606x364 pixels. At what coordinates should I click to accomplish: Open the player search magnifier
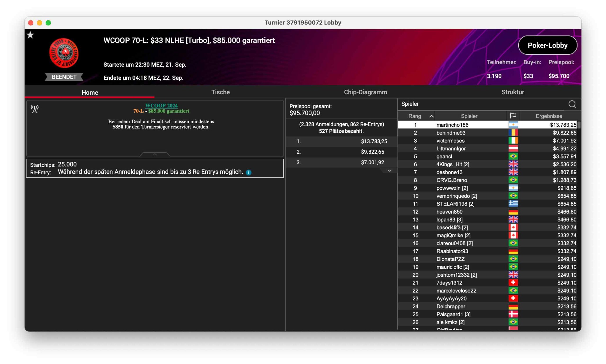(572, 104)
